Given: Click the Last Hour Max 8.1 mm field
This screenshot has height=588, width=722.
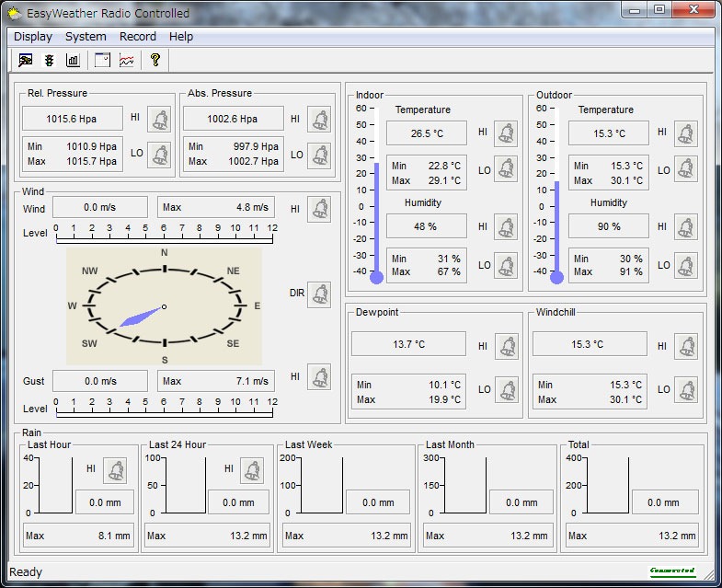Looking at the screenshot, I should pyautogui.click(x=78, y=536).
